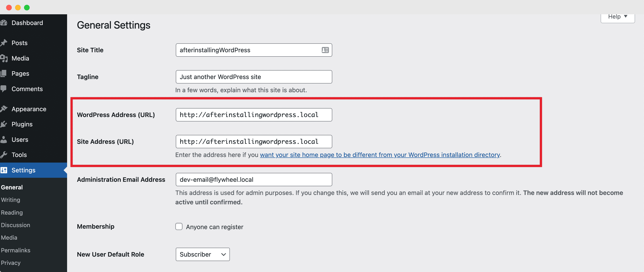644x272 pixels.
Task: Open the Reading settings submenu
Action: [x=12, y=213]
